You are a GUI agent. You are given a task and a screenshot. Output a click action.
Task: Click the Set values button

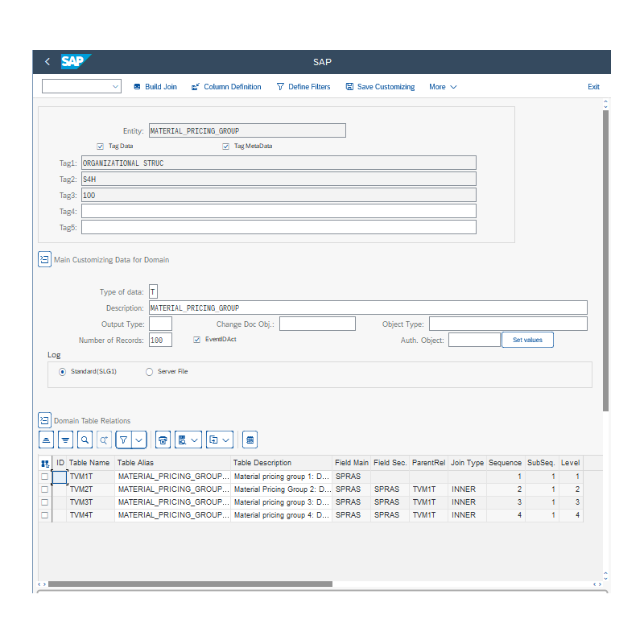click(x=527, y=339)
